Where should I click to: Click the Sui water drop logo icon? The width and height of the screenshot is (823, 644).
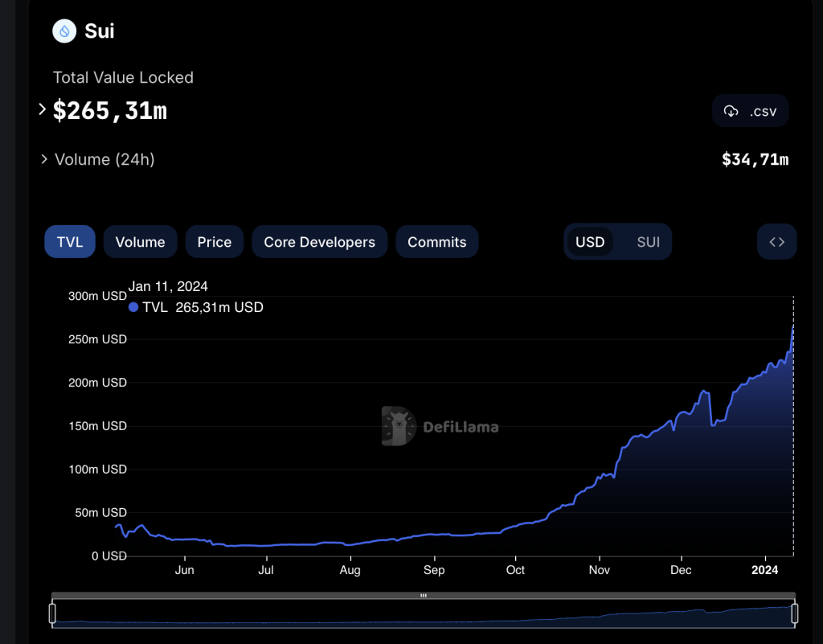coord(63,31)
